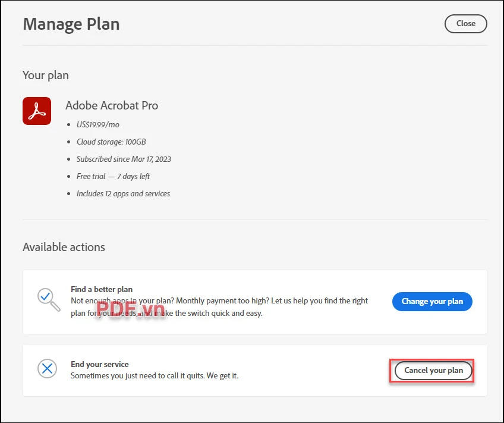Click the Change your plan button

pyautogui.click(x=432, y=302)
